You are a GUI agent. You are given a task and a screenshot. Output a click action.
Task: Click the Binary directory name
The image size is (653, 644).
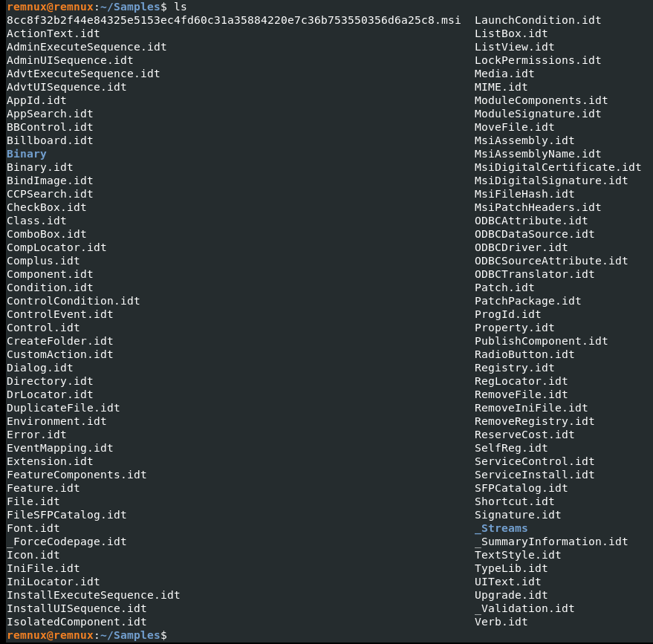[x=26, y=154]
